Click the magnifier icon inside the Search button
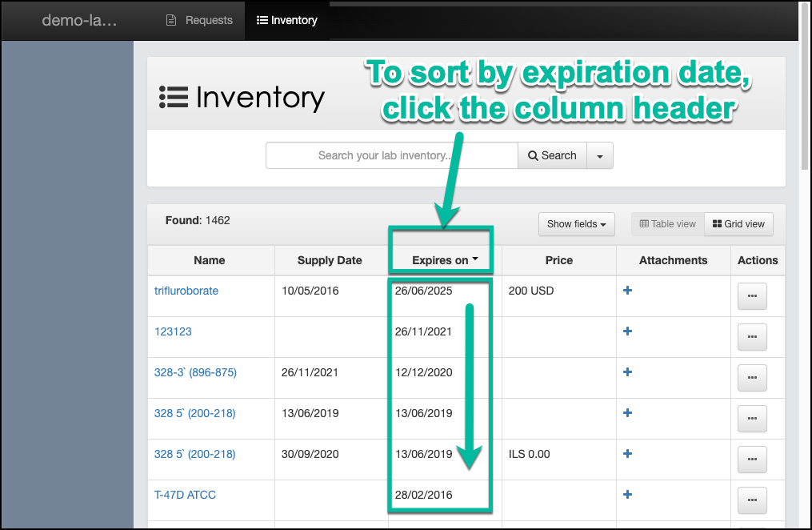812x530 pixels. (x=534, y=155)
